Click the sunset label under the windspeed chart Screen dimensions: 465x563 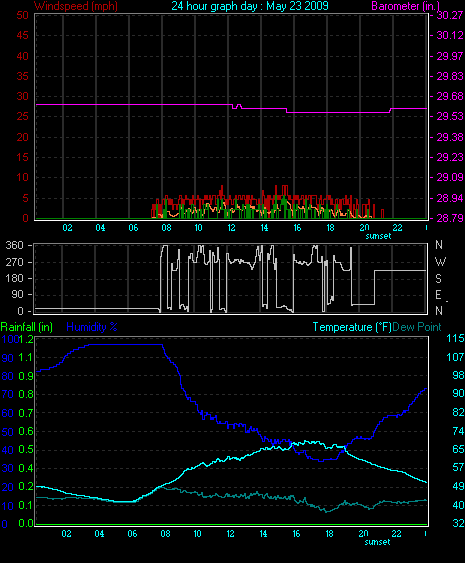tap(378, 236)
